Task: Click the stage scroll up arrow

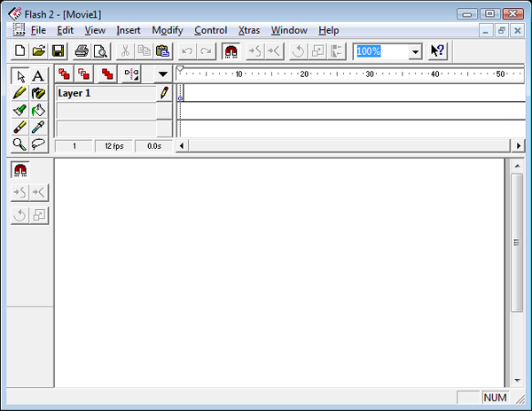Action: (517, 166)
